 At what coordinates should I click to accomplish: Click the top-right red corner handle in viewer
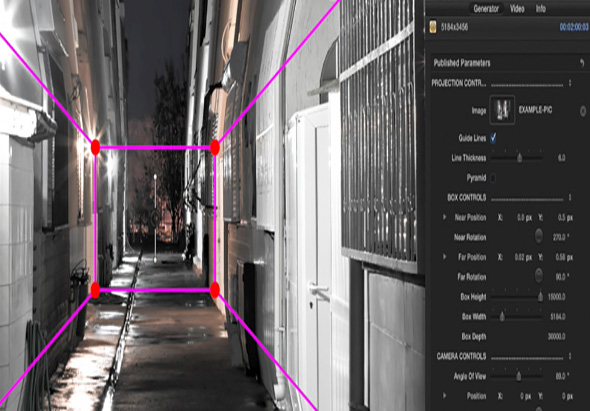(x=215, y=147)
